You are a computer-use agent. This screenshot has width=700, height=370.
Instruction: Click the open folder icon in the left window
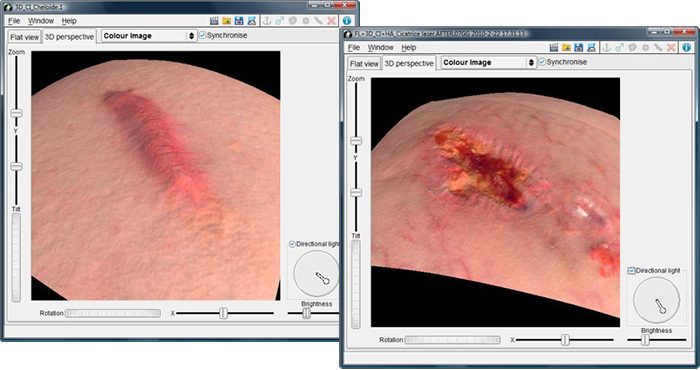click(226, 21)
